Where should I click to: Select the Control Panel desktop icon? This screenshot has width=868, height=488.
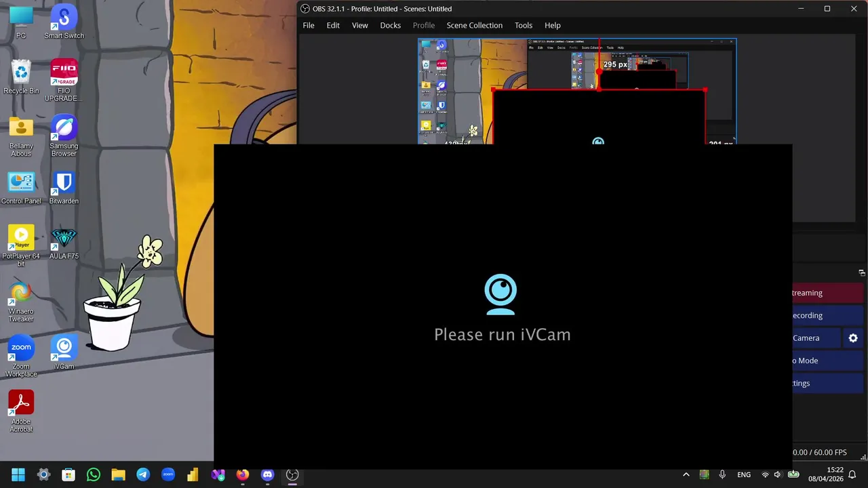(21, 187)
